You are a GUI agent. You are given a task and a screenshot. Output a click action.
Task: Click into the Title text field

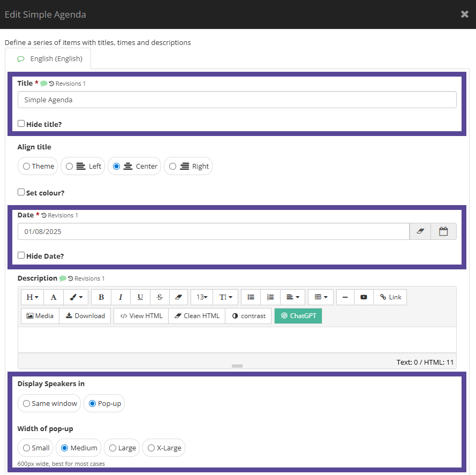(237, 100)
